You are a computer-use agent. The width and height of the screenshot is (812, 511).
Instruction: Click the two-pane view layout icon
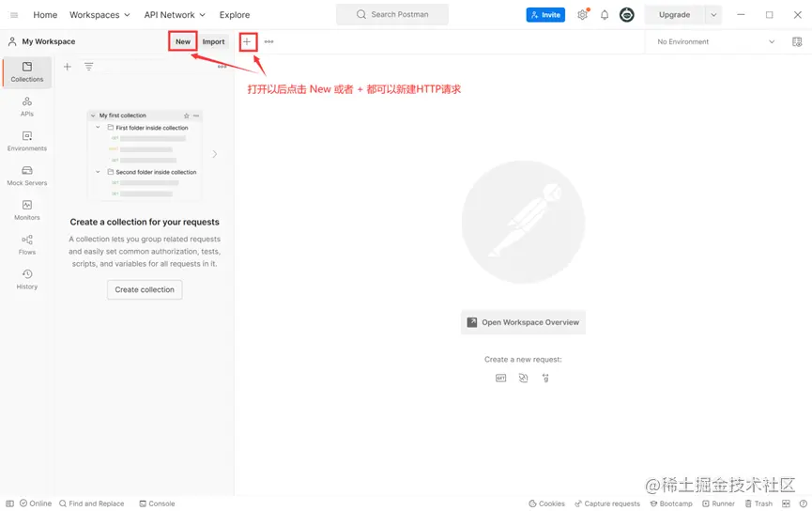786,503
